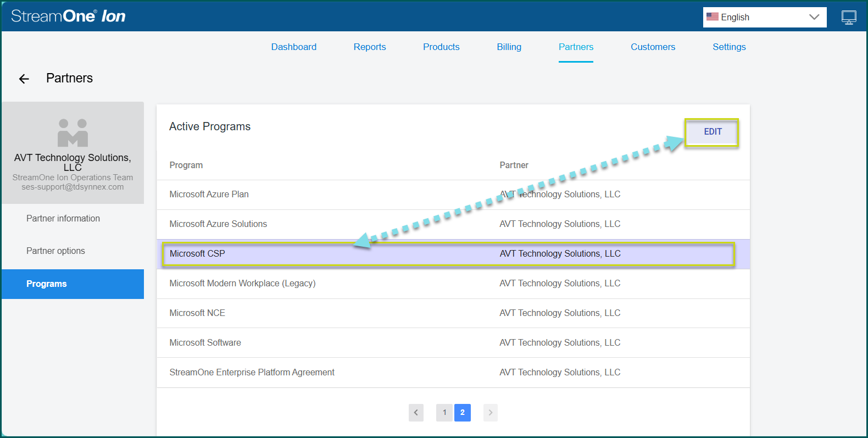
Task: Open the Dashboard tab
Action: coord(294,47)
